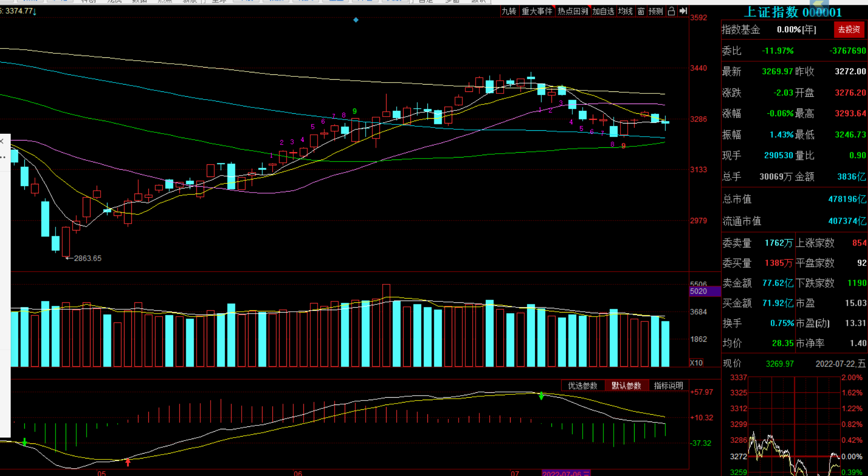The width and height of the screenshot is (868, 476).
Task: Toggle 均线 moving average lines
Action: pyautogui.click(x=625, y=11)
